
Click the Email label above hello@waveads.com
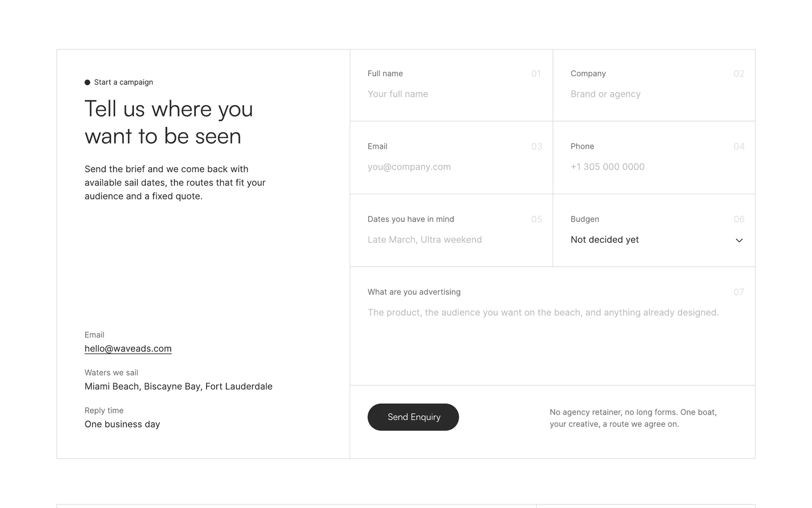[x=94, y=335]
